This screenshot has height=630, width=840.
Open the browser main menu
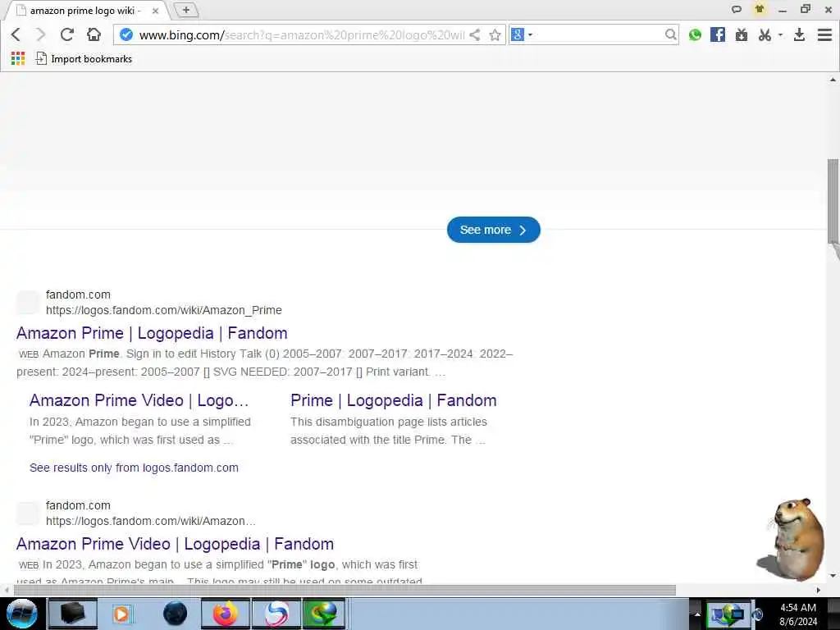(x=824, y=34)
